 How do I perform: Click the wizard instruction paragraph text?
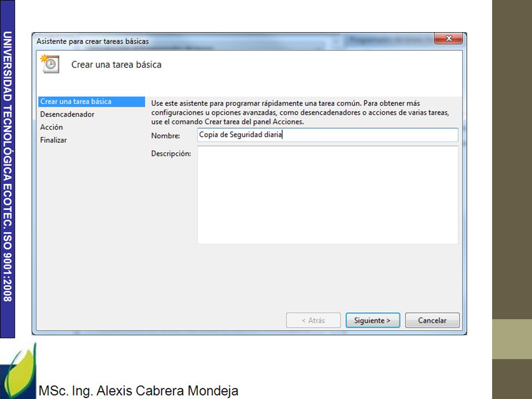300,112
